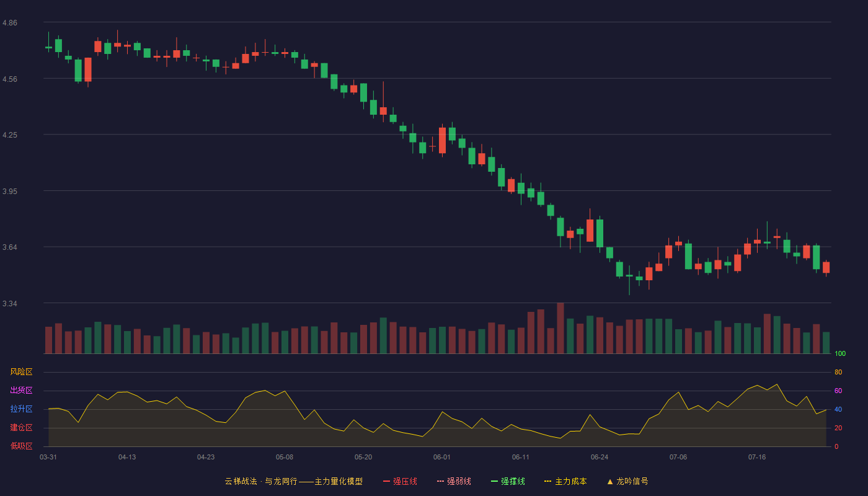Click the red 20 indicator scale value

838,428
